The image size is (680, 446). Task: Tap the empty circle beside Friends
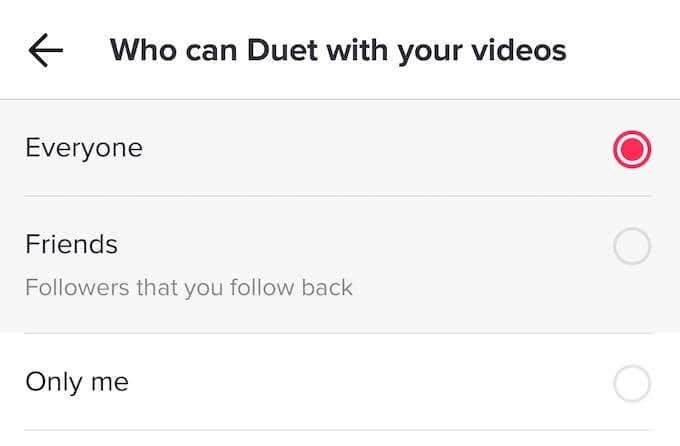coord(632,247)
